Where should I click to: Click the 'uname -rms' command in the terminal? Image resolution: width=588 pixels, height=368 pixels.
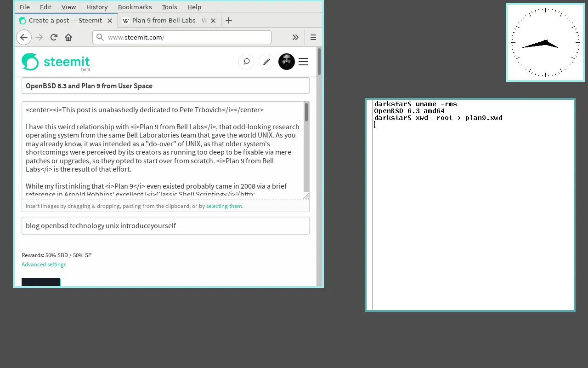pos(436,104)
